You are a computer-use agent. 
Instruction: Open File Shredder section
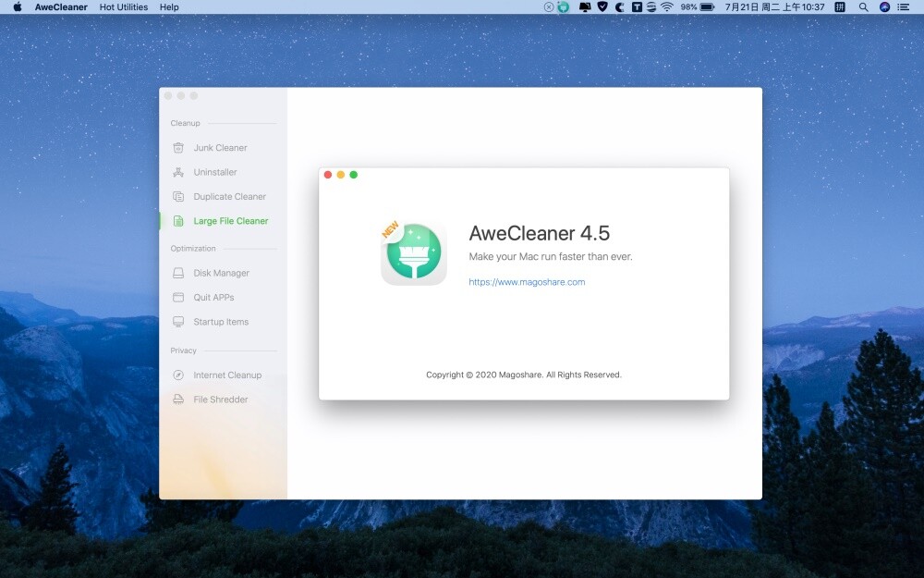pos(221,400)
